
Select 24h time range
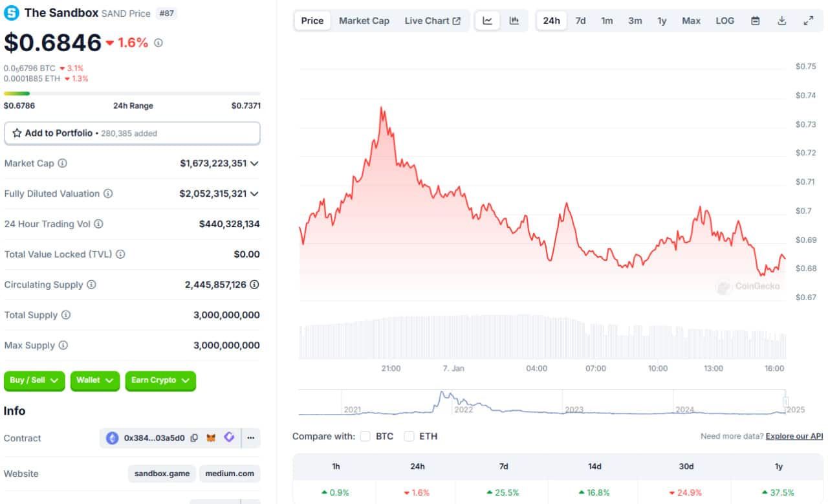tap(551, 21)
